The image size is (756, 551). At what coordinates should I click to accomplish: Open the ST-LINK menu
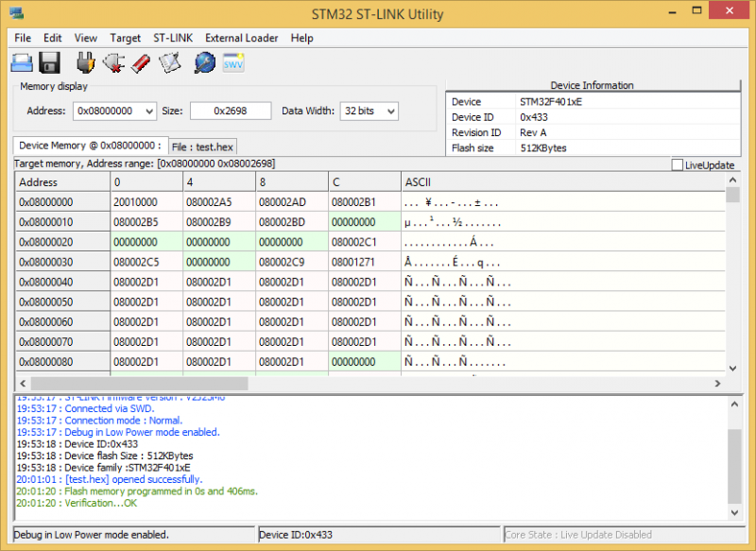pyautogui.click(x=173, y=38)
